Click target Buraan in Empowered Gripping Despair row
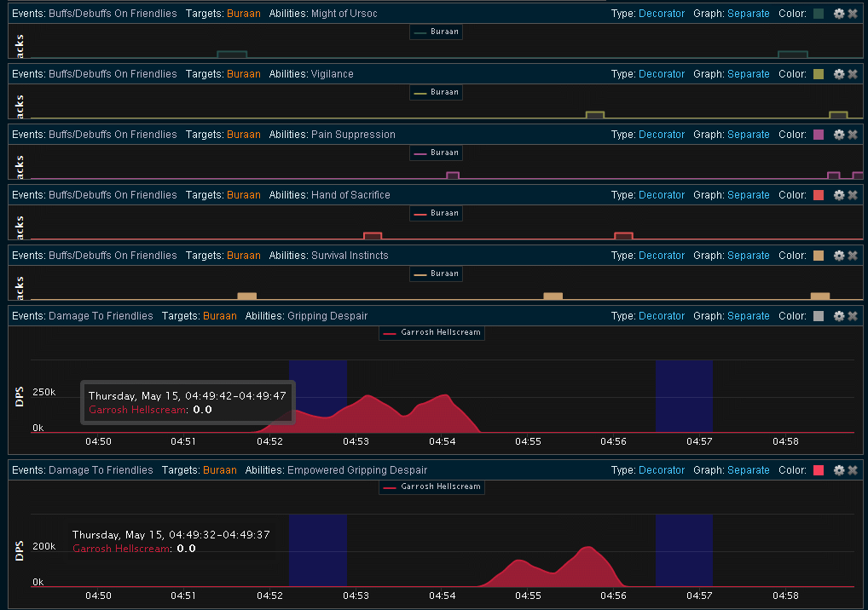 (x=220, y=470)
